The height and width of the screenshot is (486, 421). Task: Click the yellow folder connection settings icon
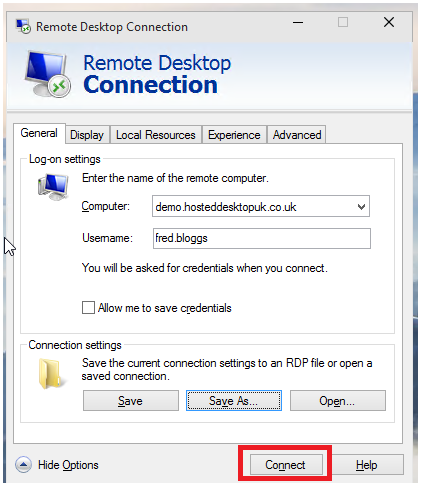(52, 373)
